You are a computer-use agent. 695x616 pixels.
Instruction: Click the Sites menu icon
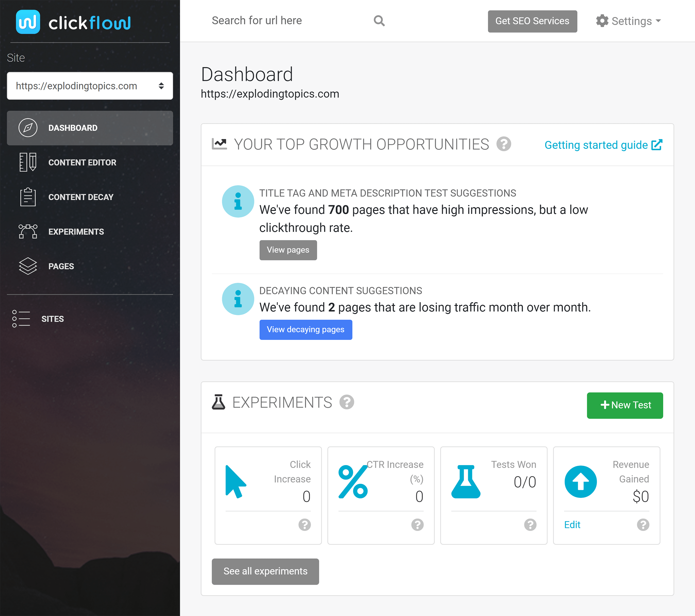[x=21, y=319]
